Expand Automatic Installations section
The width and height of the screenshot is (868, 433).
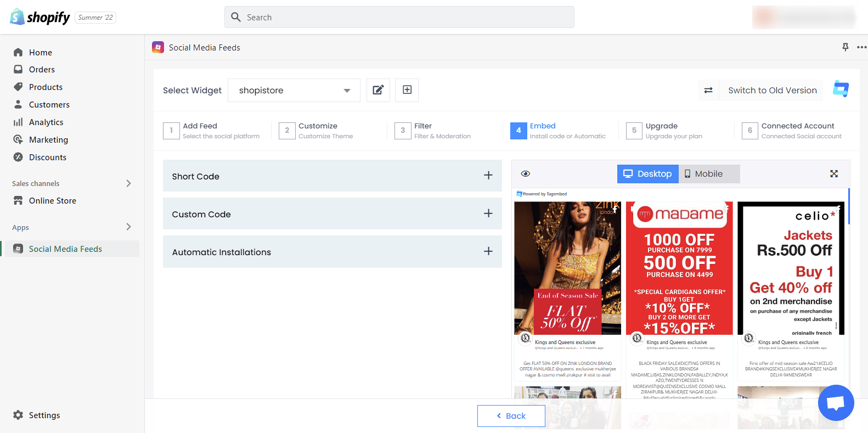click(x=332, y=252)
